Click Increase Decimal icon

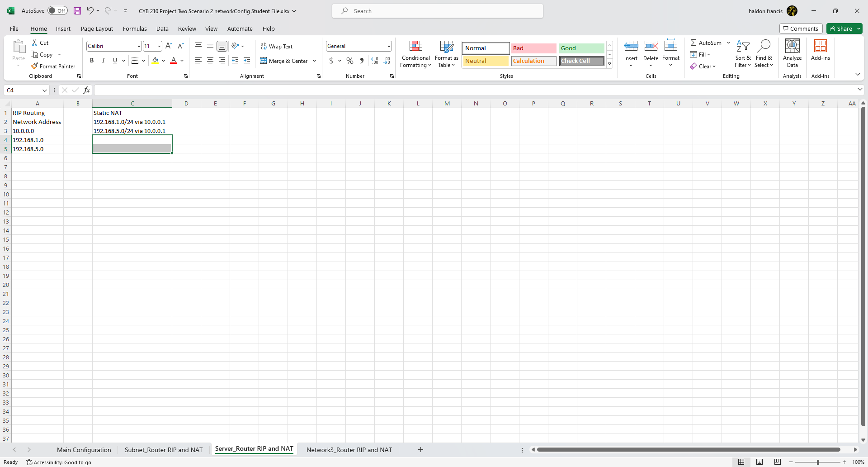pyautogui.click(x=375, y=61)
